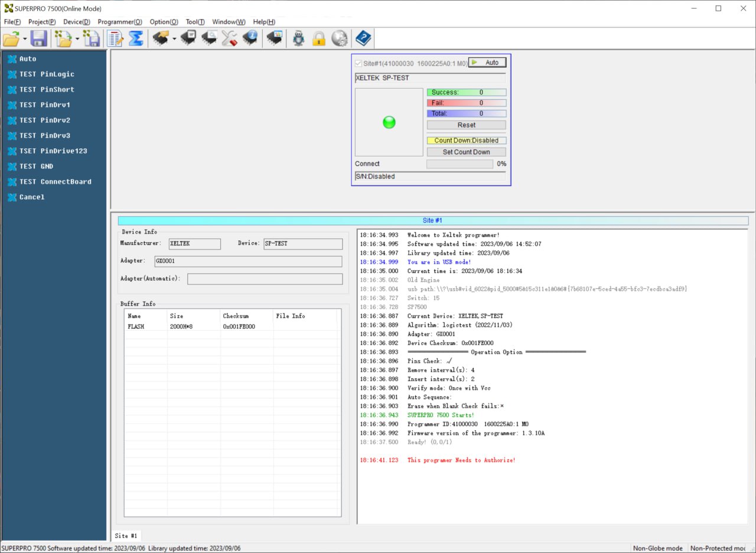Click the green Success counter bar
The width and height of the screenshot is (756, 553).
click(x=467, y=92)
